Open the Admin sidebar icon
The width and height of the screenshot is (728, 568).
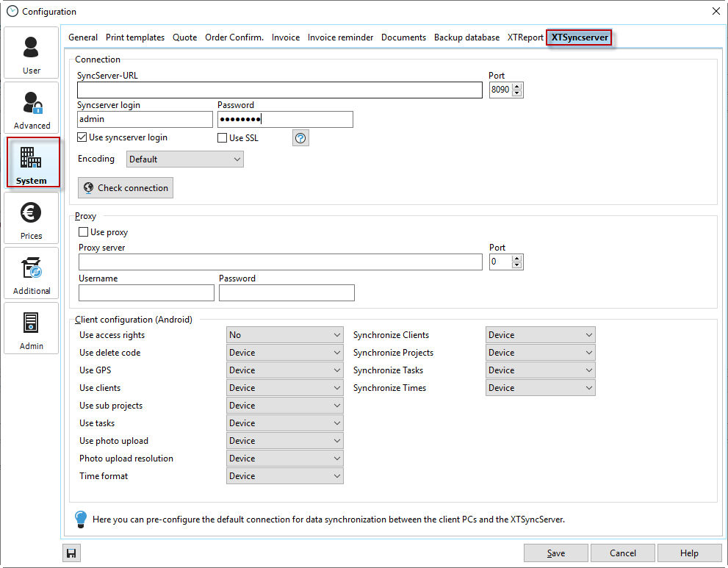click(x=31, y=328)
